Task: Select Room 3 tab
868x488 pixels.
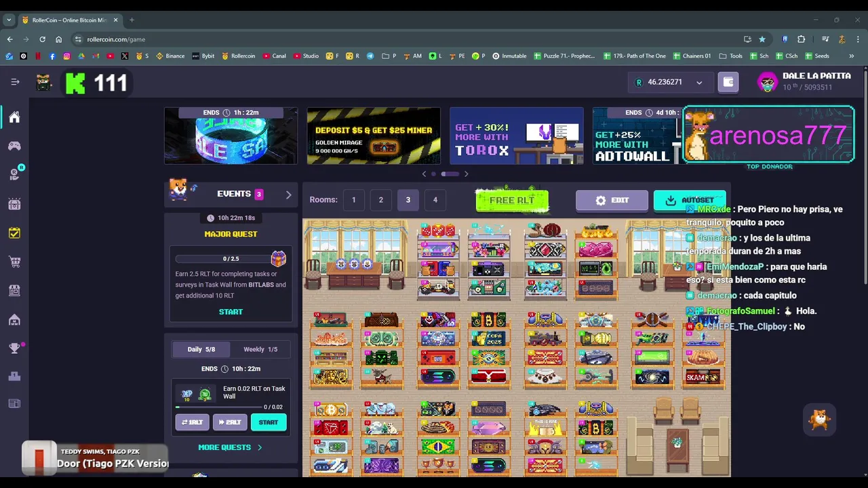Action: click(x=408, y=200)
